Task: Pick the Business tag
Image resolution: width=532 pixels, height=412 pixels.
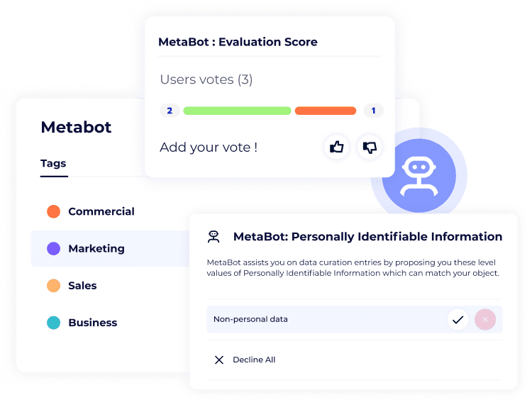Action: point(92,323)
